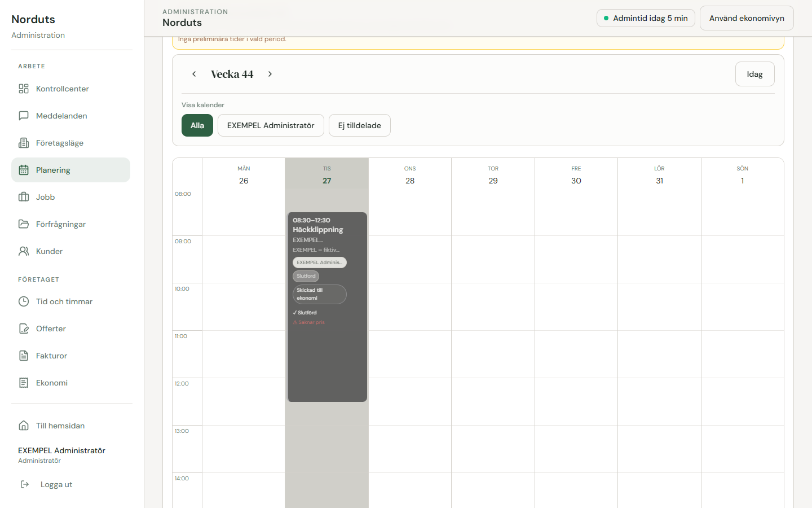Click the Planering calendar icon
This screenshot has height=508, width=812.
tap(24, 170)
